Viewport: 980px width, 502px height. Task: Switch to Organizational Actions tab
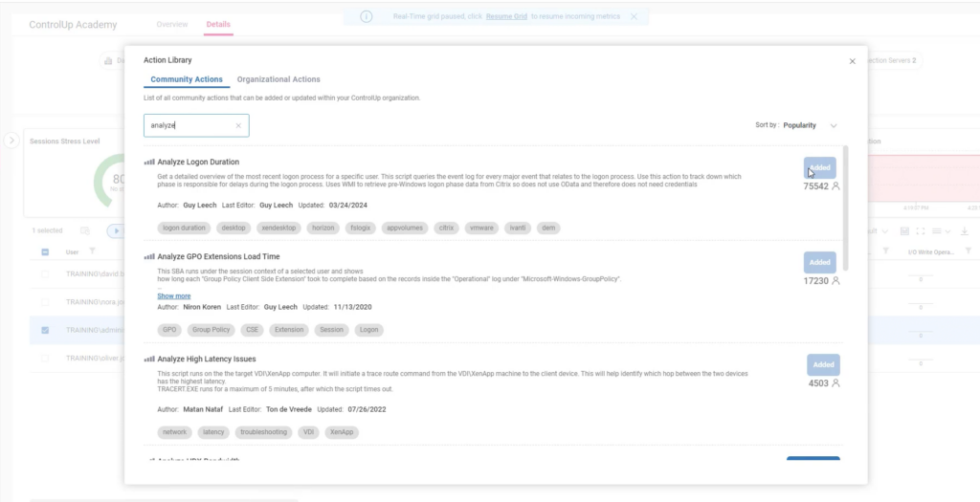pyautogui.click(x=278, y=79)
